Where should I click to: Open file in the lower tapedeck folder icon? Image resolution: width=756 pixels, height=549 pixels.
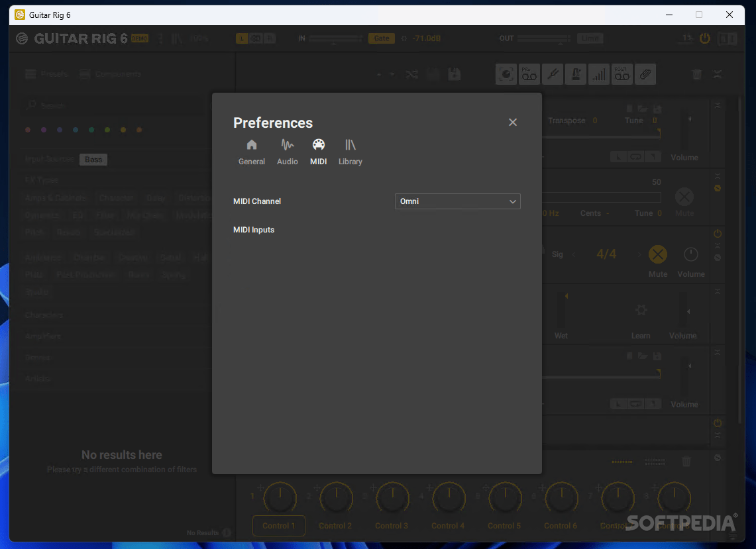click(642, 356)
